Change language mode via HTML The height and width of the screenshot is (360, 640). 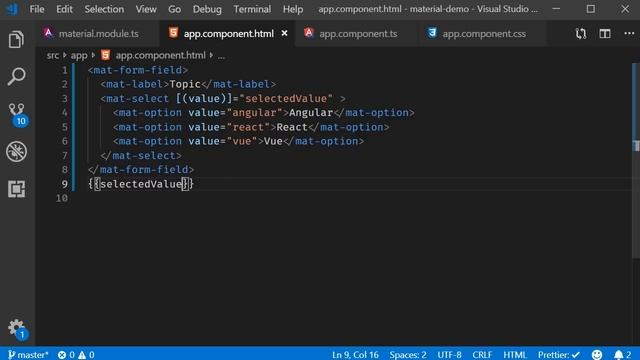click(515, 354)
